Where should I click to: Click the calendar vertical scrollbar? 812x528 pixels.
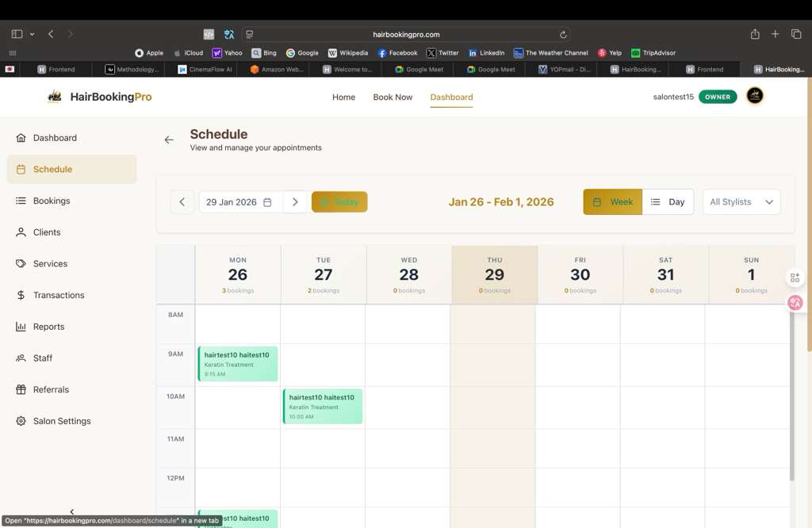tap(791, 396)
